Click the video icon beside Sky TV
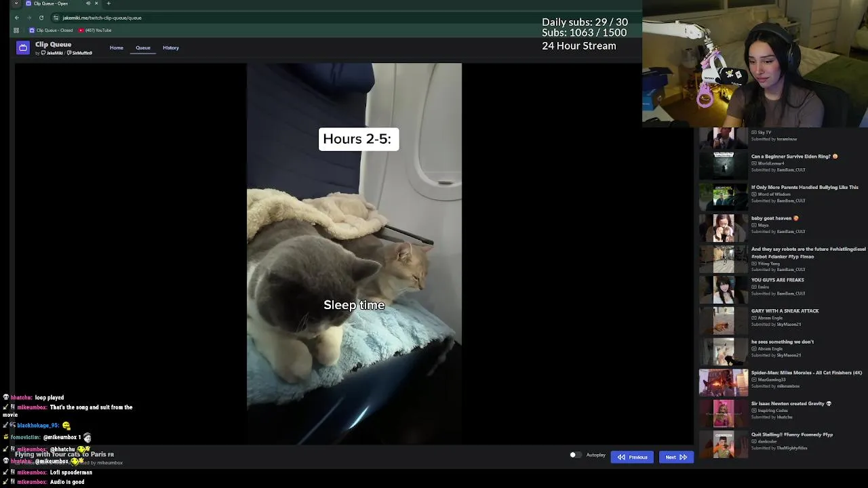868x488 pixels. click(753, 133)
